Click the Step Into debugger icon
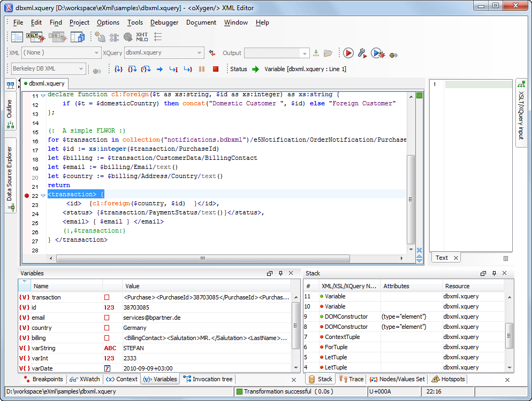Viewport: 532px width, 401px height. point(118,69)
